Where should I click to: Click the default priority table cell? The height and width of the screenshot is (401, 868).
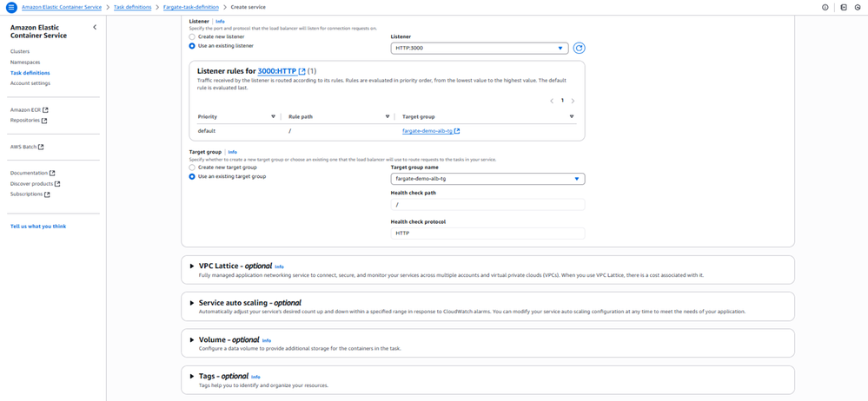(x=207, y=131)
